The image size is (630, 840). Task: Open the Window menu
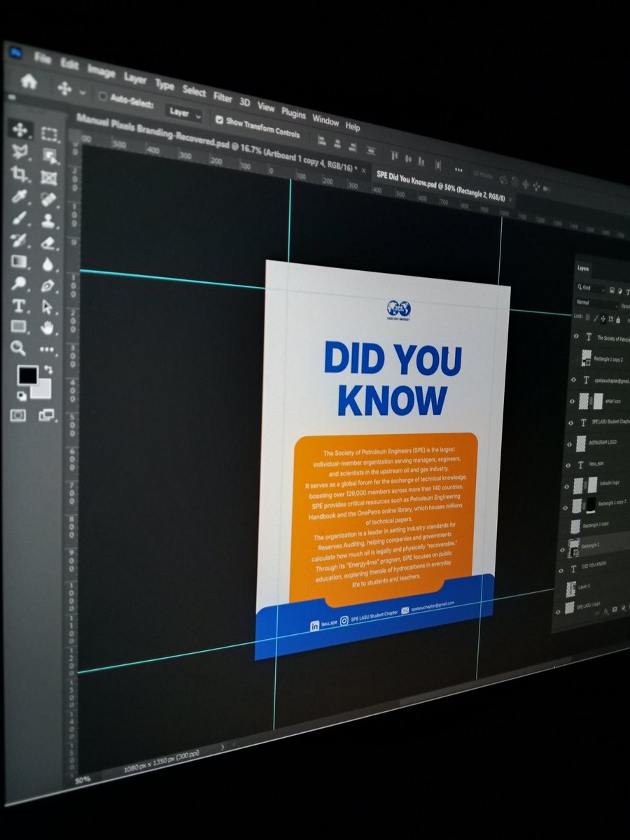(x=325, y=120)
